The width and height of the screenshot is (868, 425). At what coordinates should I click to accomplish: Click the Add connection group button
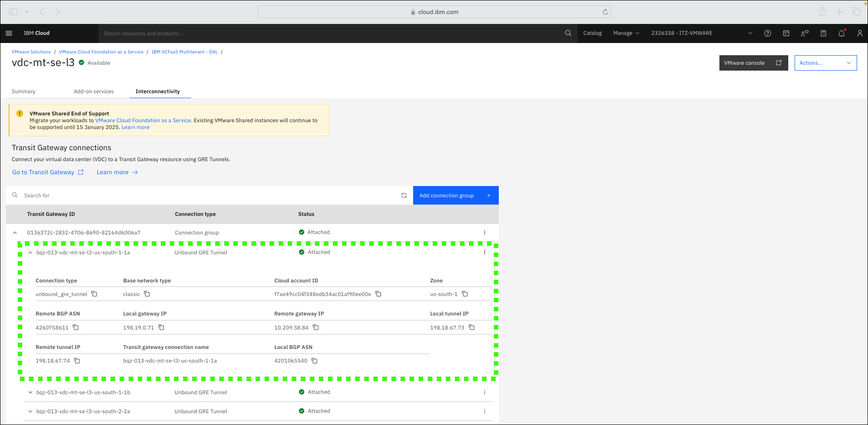[456, 196]
